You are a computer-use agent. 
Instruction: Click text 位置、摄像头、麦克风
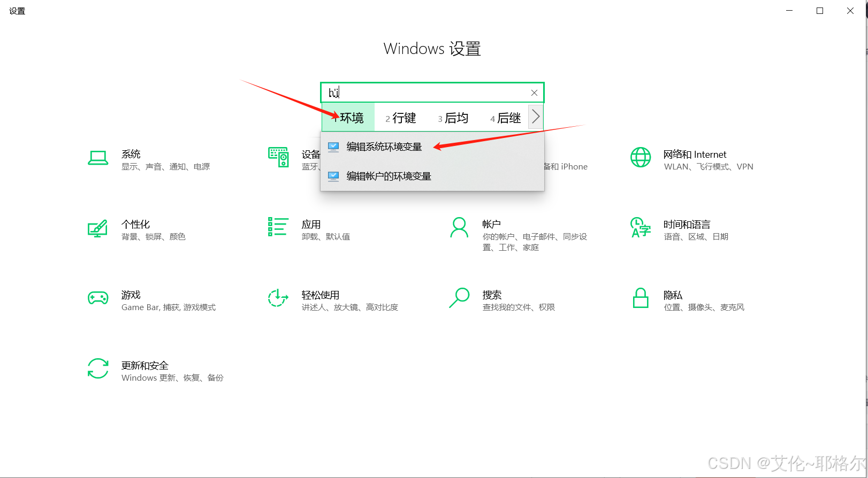pyautogui.click(x=704, y=307)
